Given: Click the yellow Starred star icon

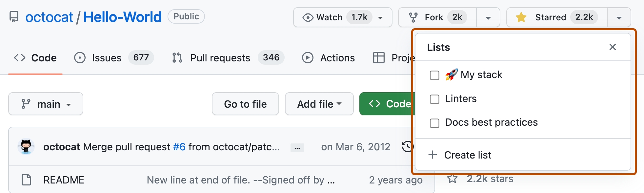Looking at the screenshot, I should (x=521, y=17).
